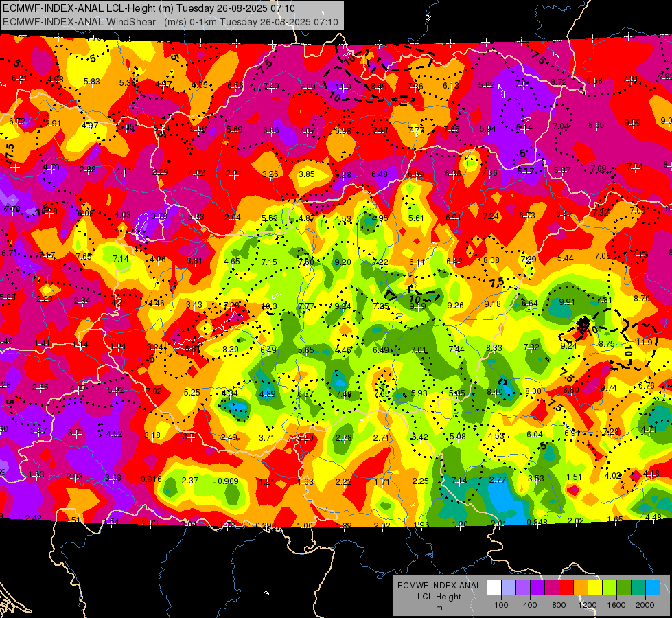Screen dimensions: 672x618
Task: Click the wind shear value 8.75
Action: click(607, 344)
